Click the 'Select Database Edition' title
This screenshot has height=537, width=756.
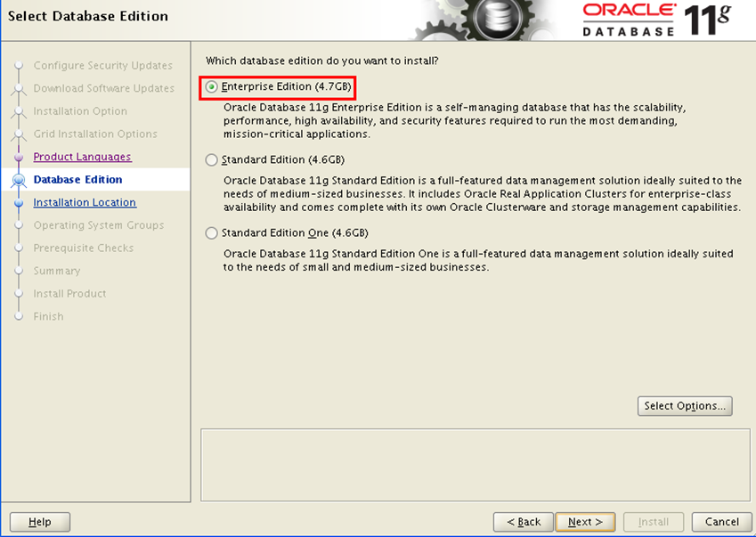coord(88,16)
